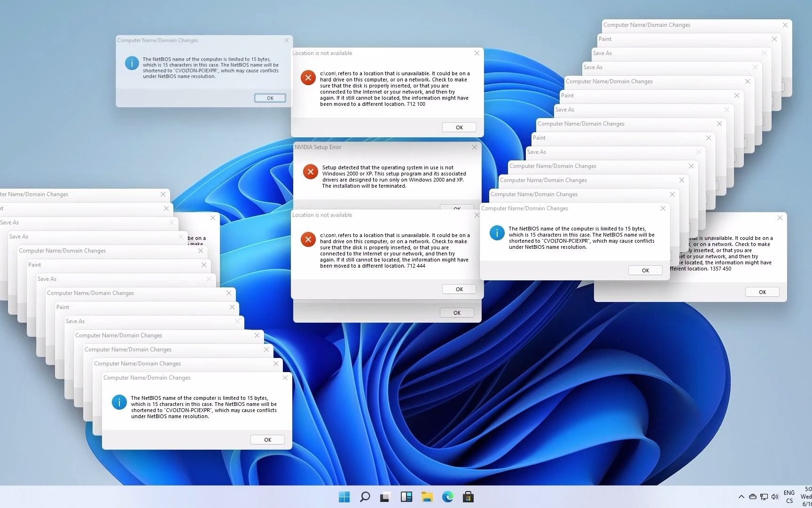Open the calendar from the clock

click(x=805, y=497)
